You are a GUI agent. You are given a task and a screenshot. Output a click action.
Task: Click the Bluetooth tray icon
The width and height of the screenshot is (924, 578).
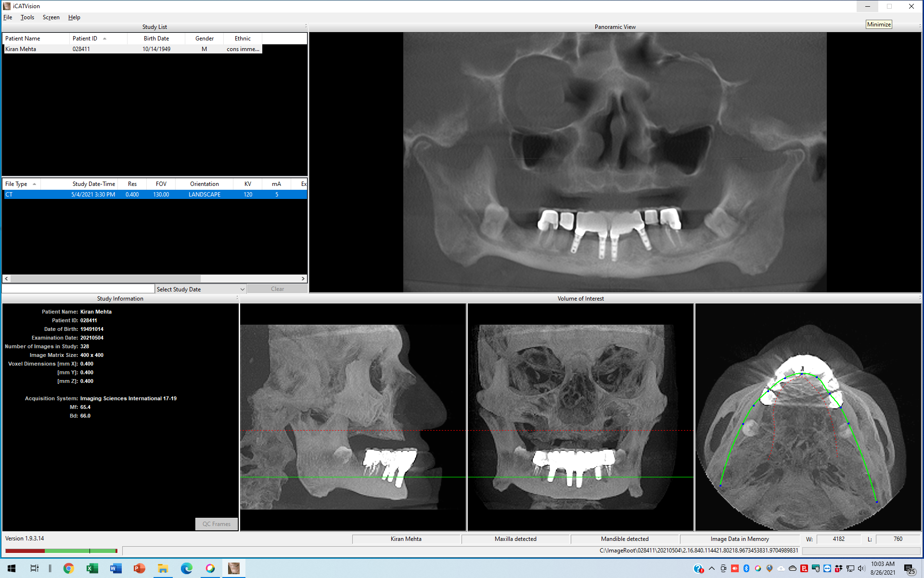point(746,568)
